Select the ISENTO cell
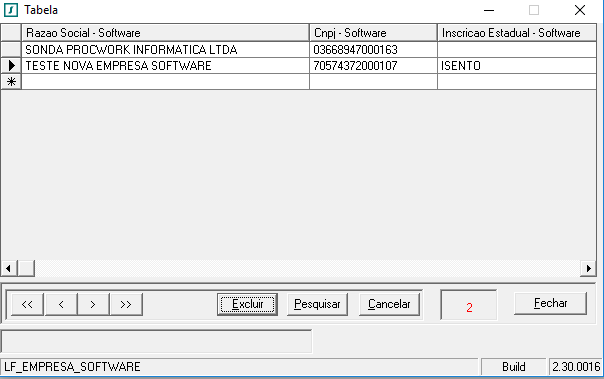 [x=517, y=66]
